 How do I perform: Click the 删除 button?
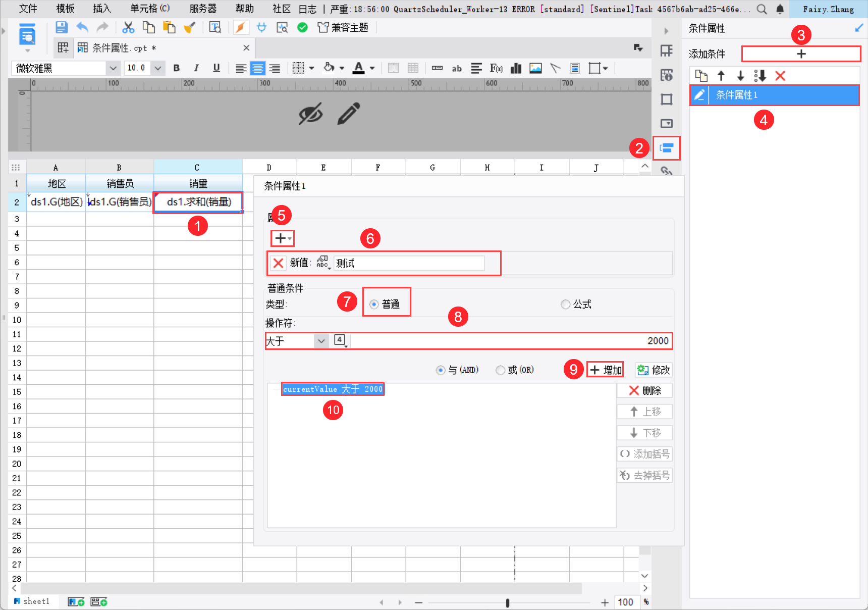coord(644,390)
